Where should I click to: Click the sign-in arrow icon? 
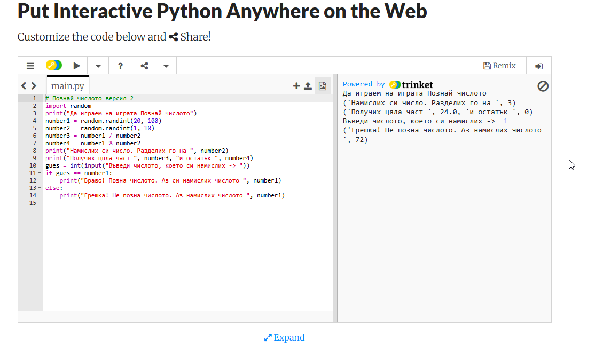(x=539, y=66)
